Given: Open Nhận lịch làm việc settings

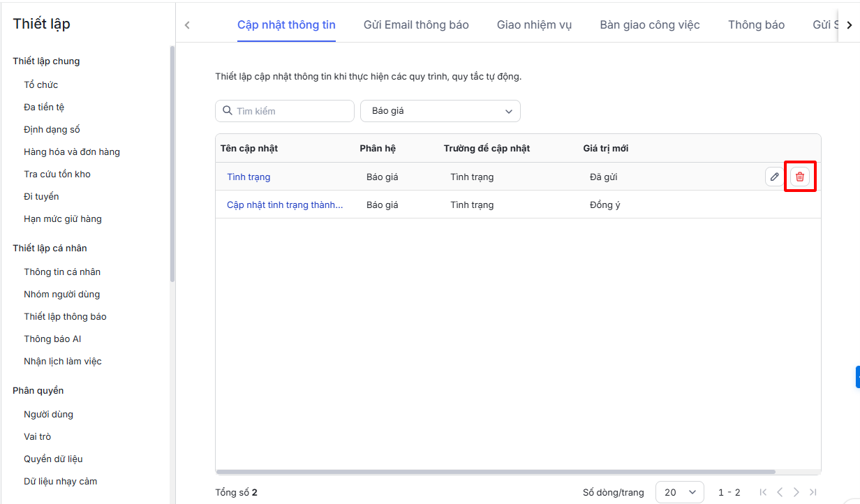Looking at the screenshot, I should coord(63,362).
